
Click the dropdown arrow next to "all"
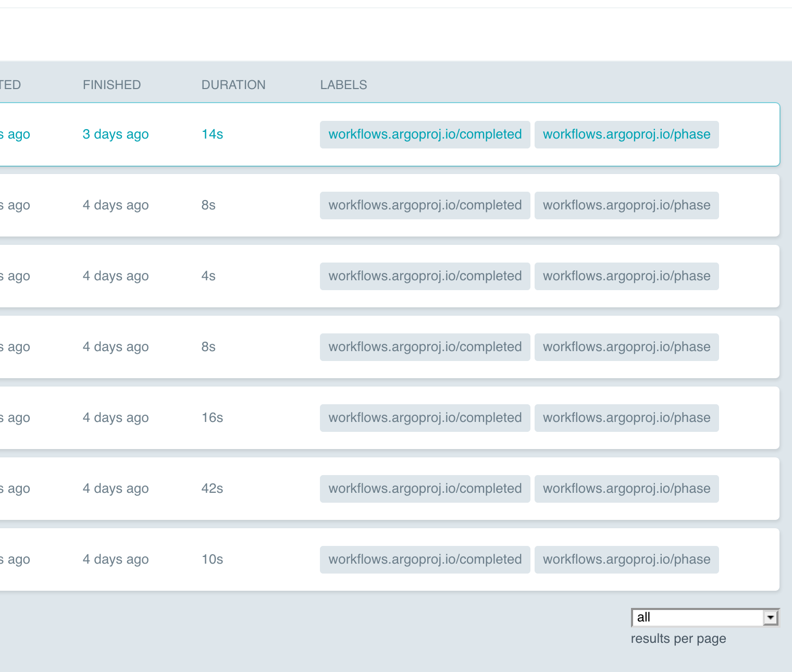point(772,617)
